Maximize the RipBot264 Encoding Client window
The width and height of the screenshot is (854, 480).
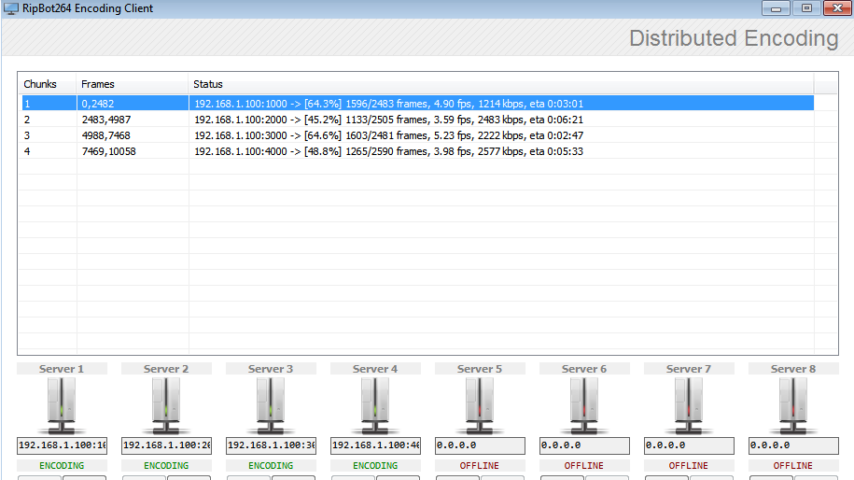tap(807, 8)
